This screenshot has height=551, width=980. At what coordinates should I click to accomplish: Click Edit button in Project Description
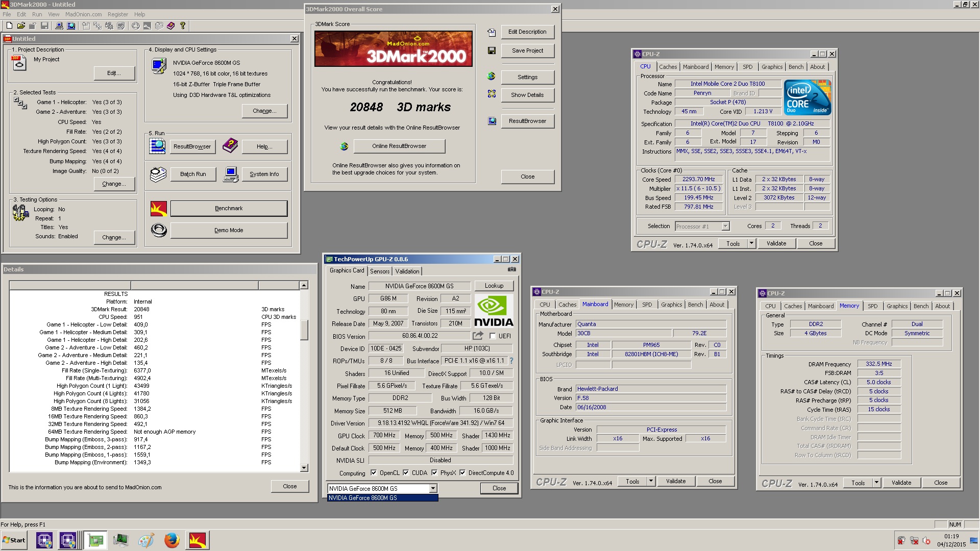114,73
